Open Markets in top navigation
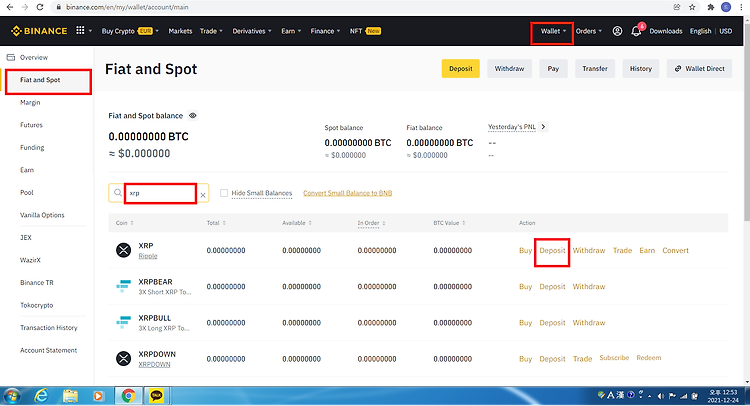This screenshot has height=406, width=750. pyautogui.click(x=180, y=31)
